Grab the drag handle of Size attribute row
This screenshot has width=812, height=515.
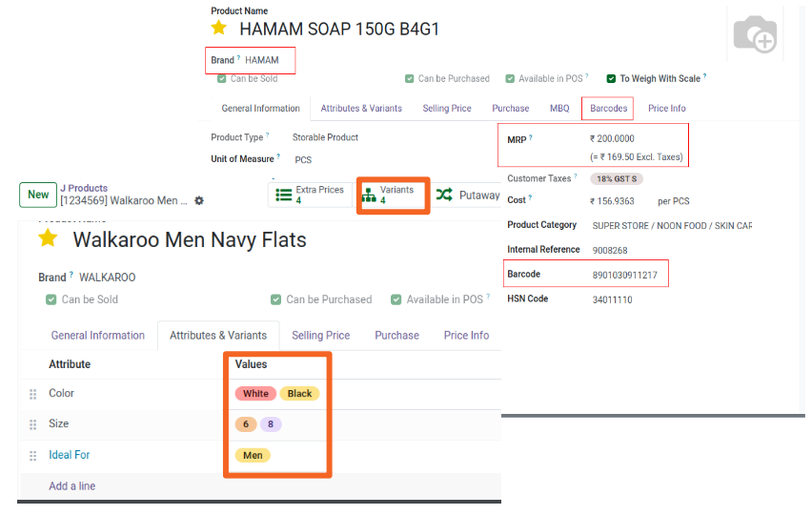point(33,424)
